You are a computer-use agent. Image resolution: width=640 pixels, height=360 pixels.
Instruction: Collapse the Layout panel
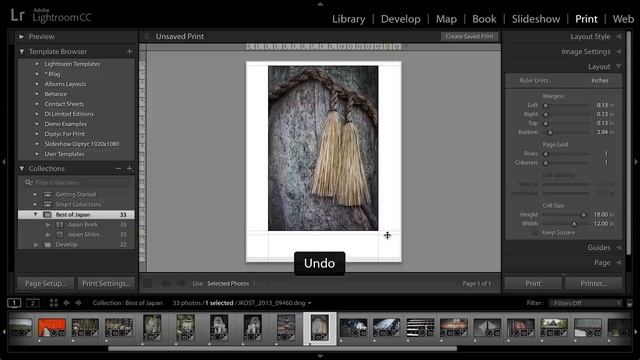coord(619,67)
